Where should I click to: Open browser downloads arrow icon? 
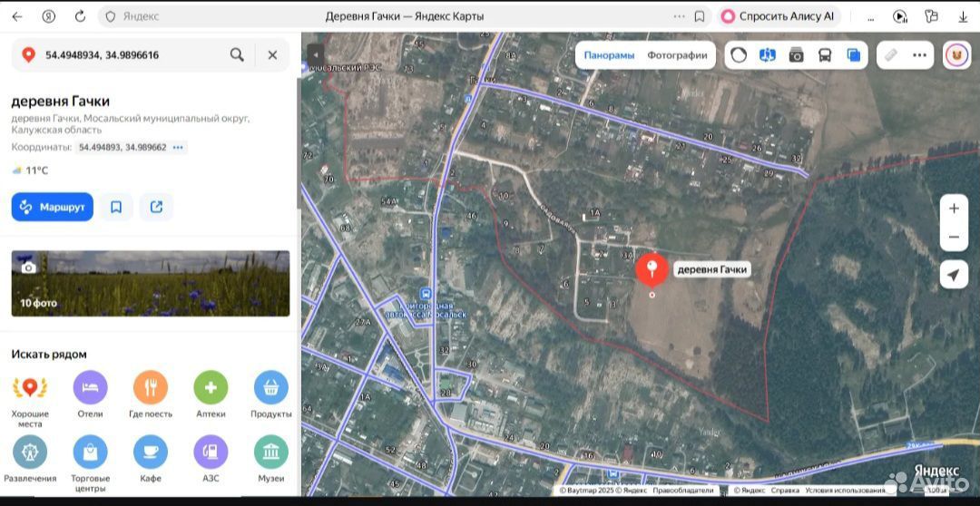pyautogui.click(x=963, y=17)
